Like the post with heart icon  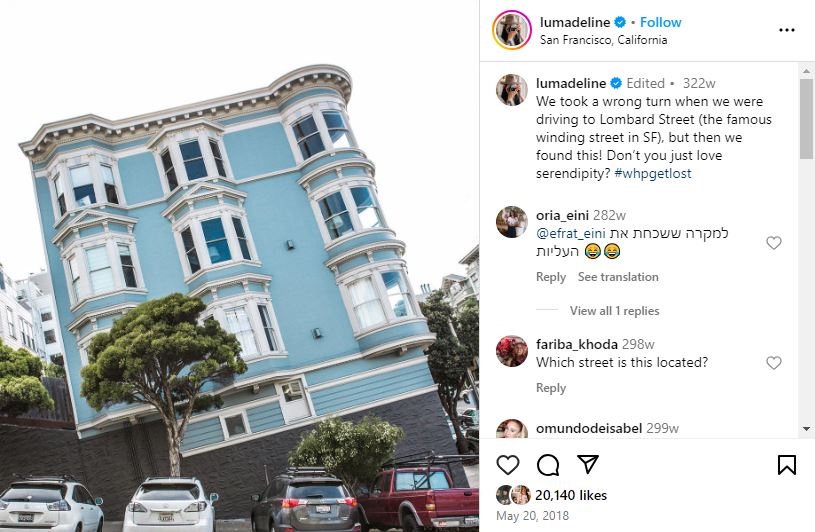click(508, 464)
